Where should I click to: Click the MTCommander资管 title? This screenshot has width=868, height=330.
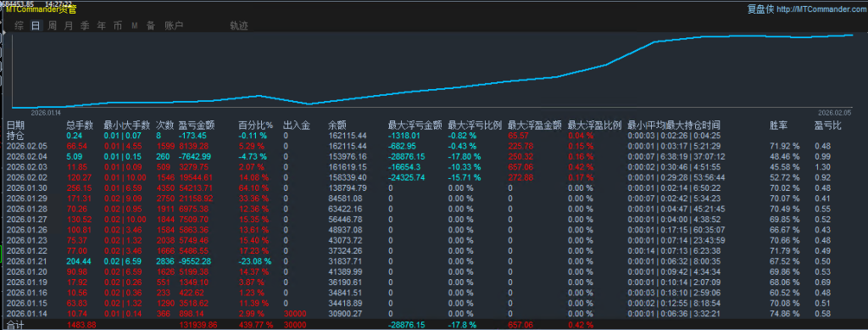(42, 8)
